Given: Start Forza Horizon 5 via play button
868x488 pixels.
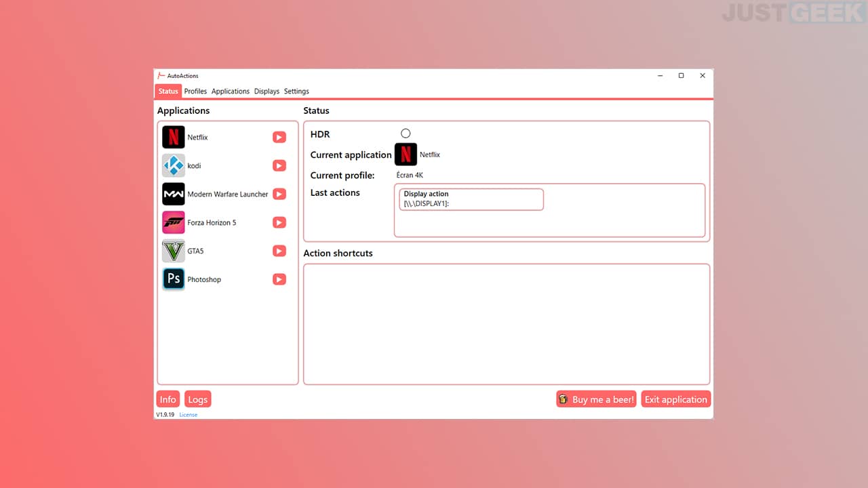Looking at the screenshot, I should tap(279, 222).
